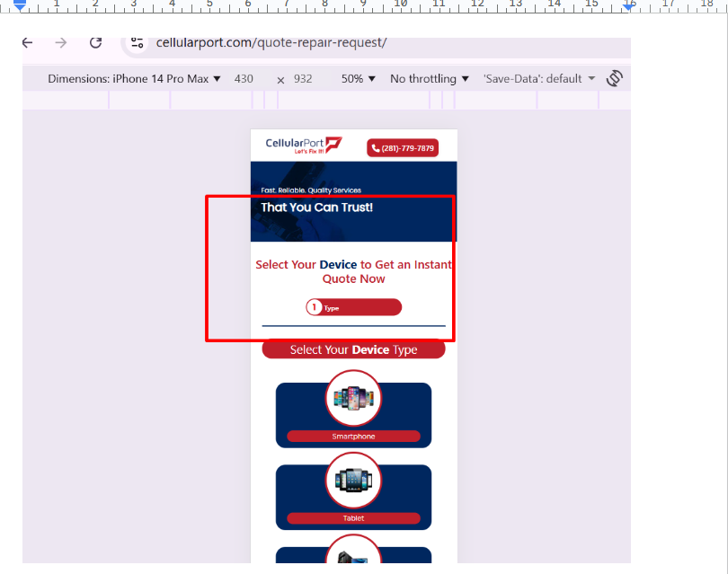Viewport: 728px width, 574px height.
Task: Click the rotate device orientation icon
Action: pyautogui.click(x=614, y=78)
